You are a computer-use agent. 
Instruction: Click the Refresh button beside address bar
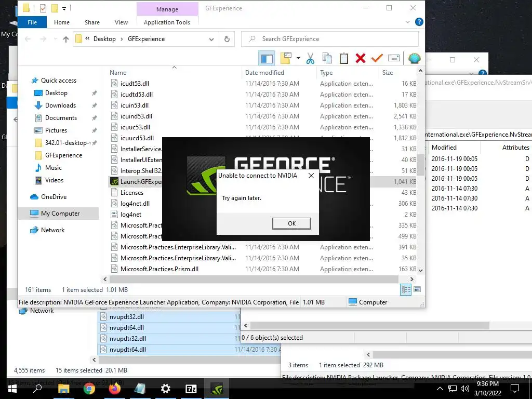click(x=227, y=39)
